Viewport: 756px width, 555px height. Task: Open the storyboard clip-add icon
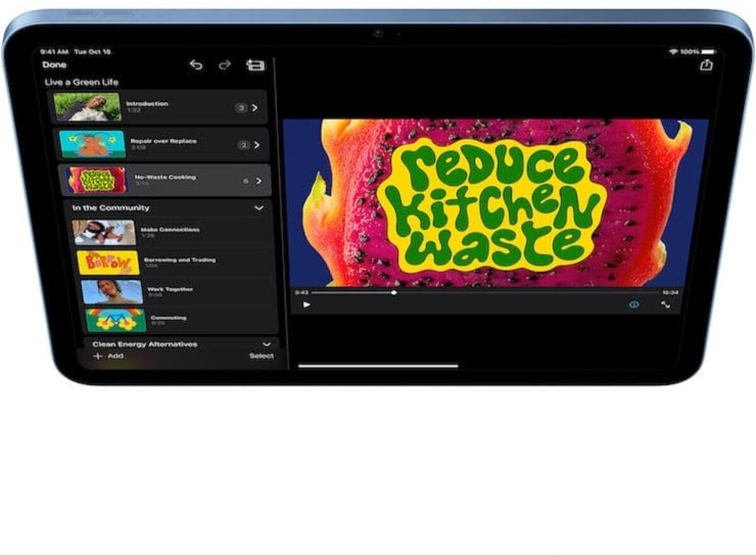(x=255, y=65)
